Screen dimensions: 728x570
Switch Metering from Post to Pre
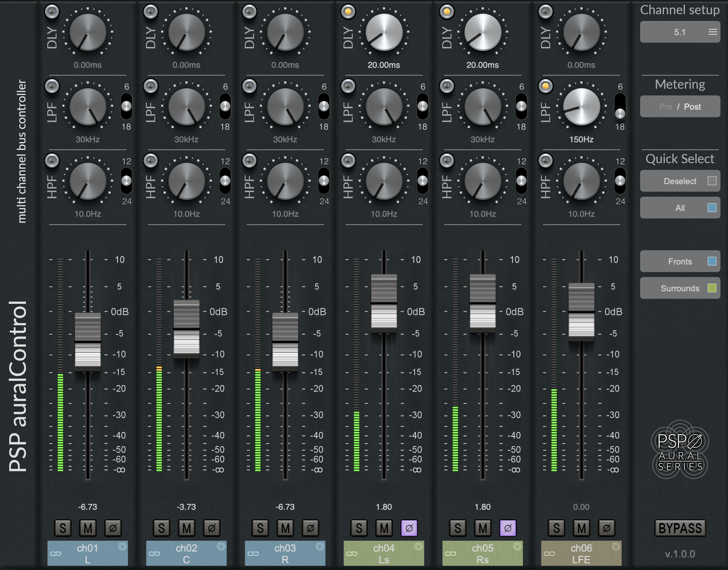click(665, 106)
